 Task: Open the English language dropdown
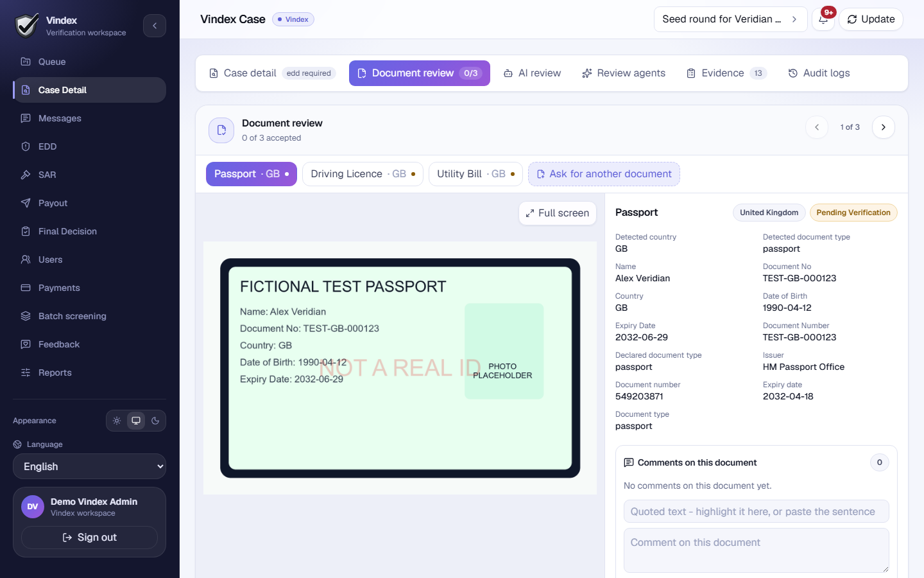(x=89, y=466)
